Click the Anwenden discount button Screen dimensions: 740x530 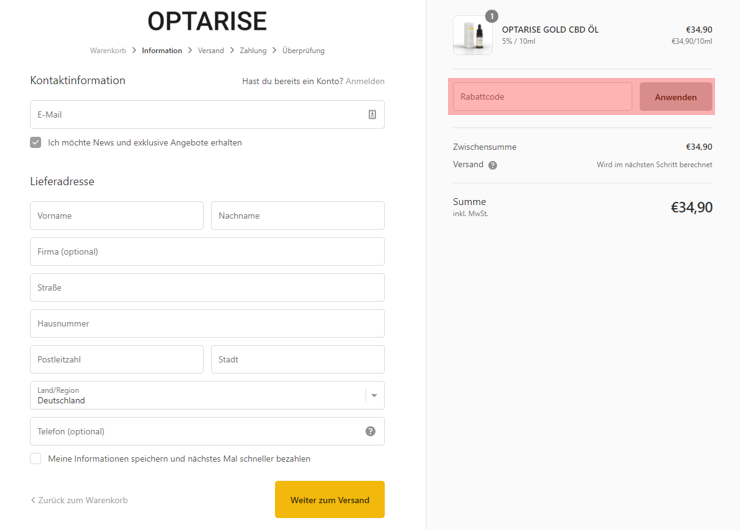[x=676, y=97]
